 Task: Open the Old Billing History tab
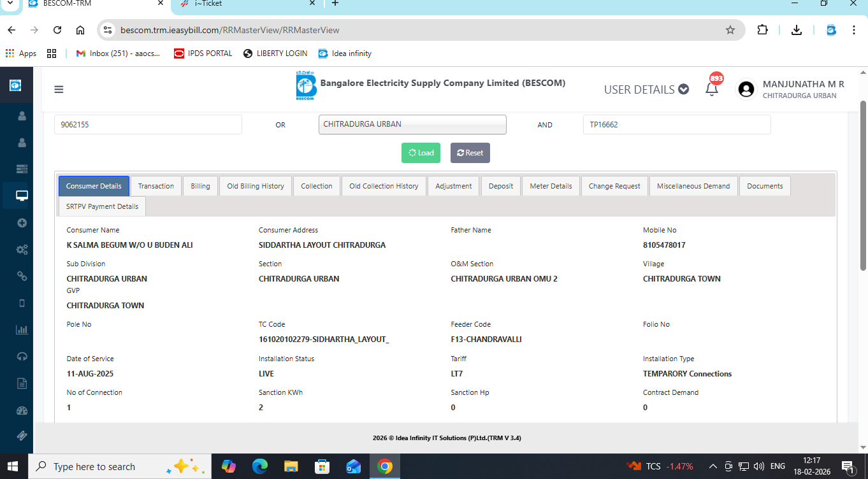tap(256, 186)
